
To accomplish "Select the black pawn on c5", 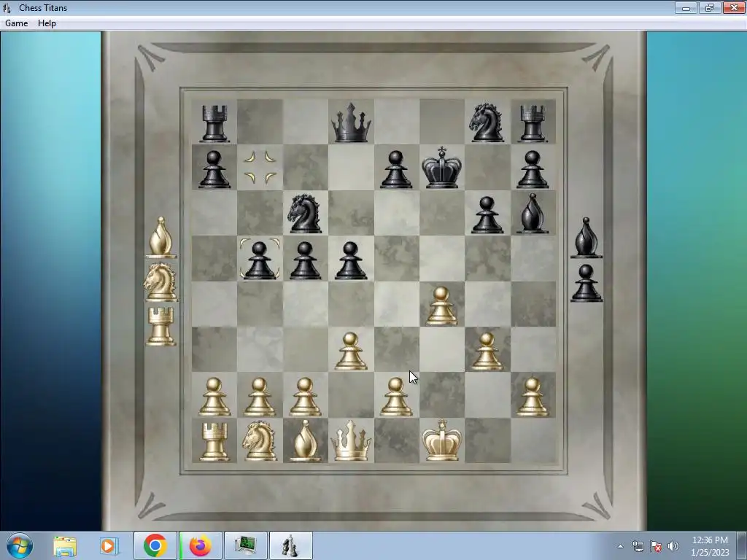I will 305,260.
